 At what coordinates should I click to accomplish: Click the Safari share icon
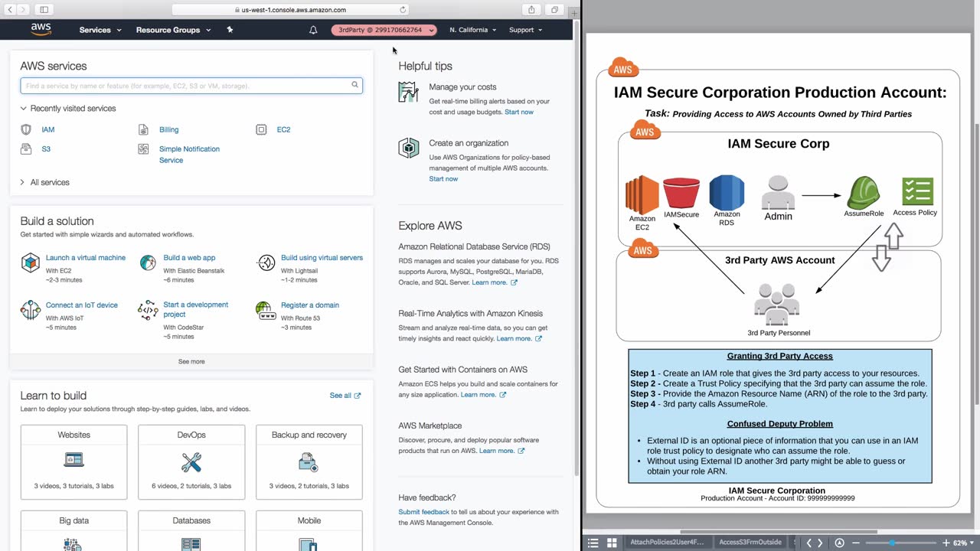pyautogui.click(x=531, y=10)
